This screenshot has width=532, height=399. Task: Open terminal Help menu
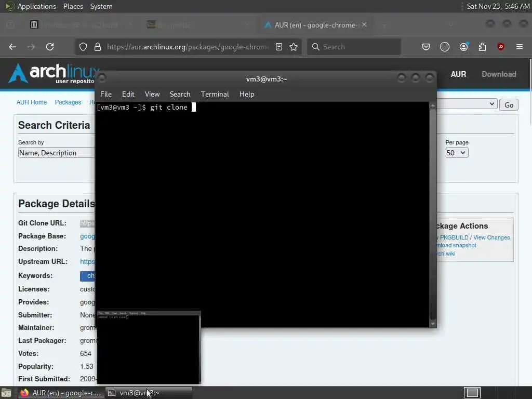click(x=247, y=95)
